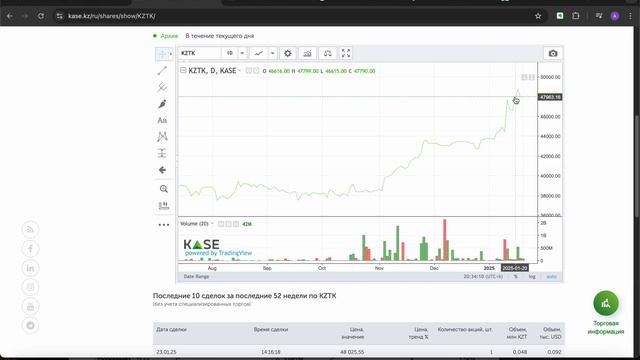
Task: Open the three-dot more tools menu
Action: [x=164, y=225]
